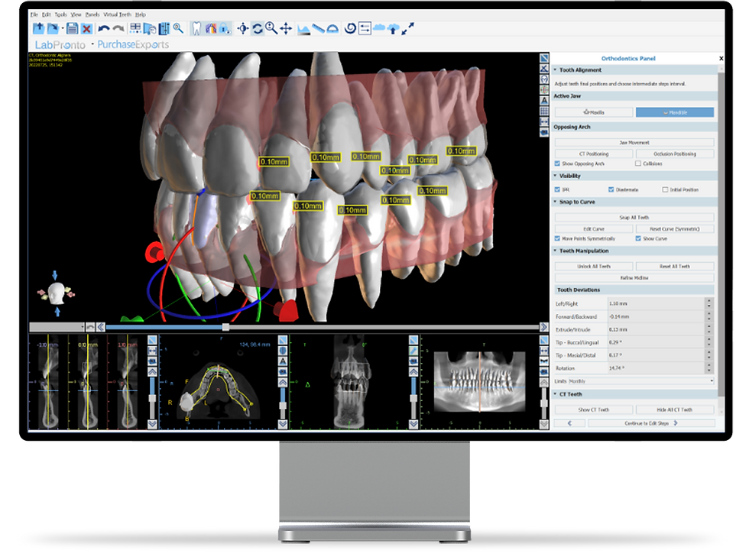Select the pan/move view tool
Viewport: 749px width, 560px height.
(x=286, y=28)
